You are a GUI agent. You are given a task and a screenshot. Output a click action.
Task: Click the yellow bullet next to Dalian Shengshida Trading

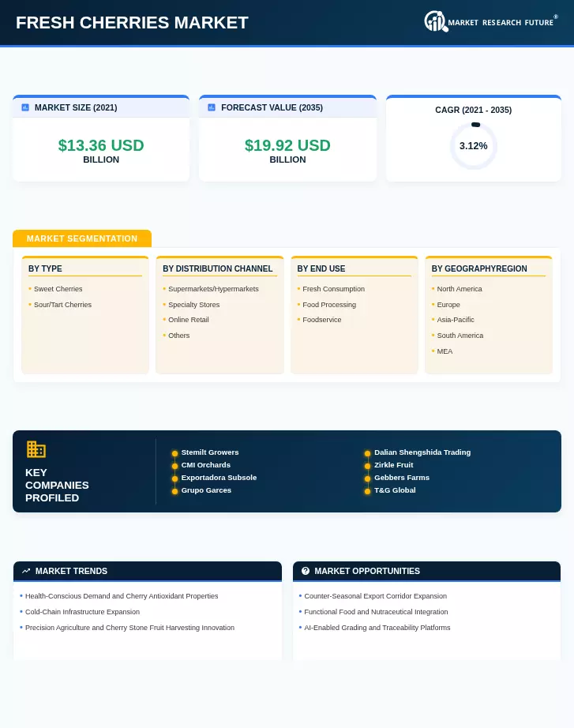click(x=367, y=453)
